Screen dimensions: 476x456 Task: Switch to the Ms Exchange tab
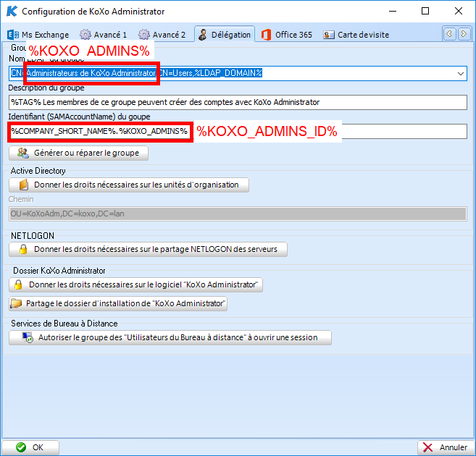coord(38,35)
